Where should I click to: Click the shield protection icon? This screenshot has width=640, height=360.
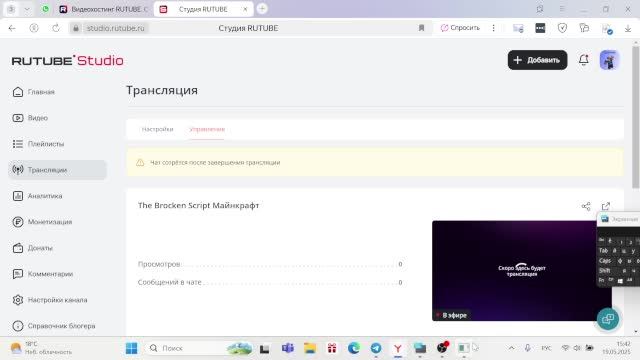pyautogui.click(x=562, y=28)
